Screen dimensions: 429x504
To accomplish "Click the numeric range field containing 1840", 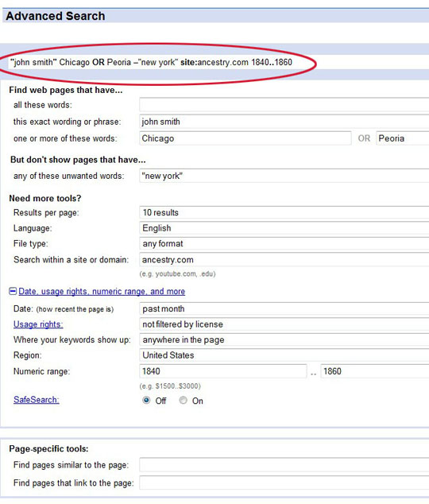I will [x=223, y=371].
